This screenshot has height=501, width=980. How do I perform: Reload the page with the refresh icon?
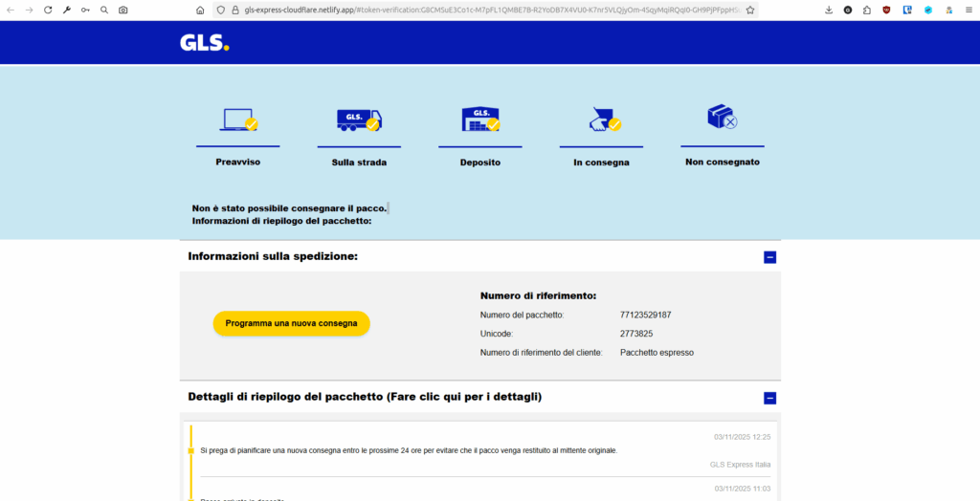pyautogui.click(x=47, y=10)
